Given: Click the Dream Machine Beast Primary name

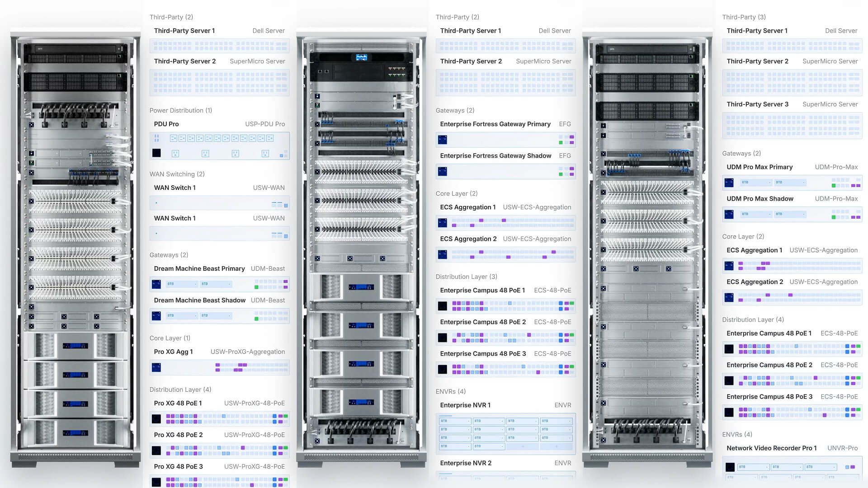Looking at the screenshot, I should [x=199, y=268].
